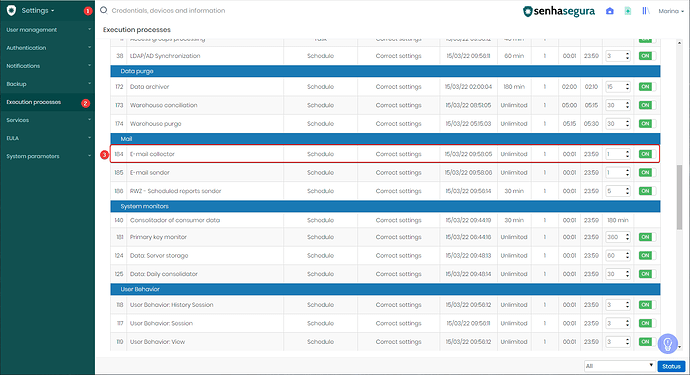Click Consolidador de consumer data row name

tap(175, 220)
